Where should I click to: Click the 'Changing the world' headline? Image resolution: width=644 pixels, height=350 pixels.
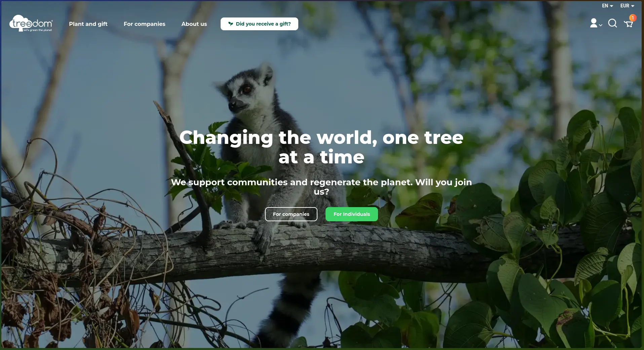point(321,147)
